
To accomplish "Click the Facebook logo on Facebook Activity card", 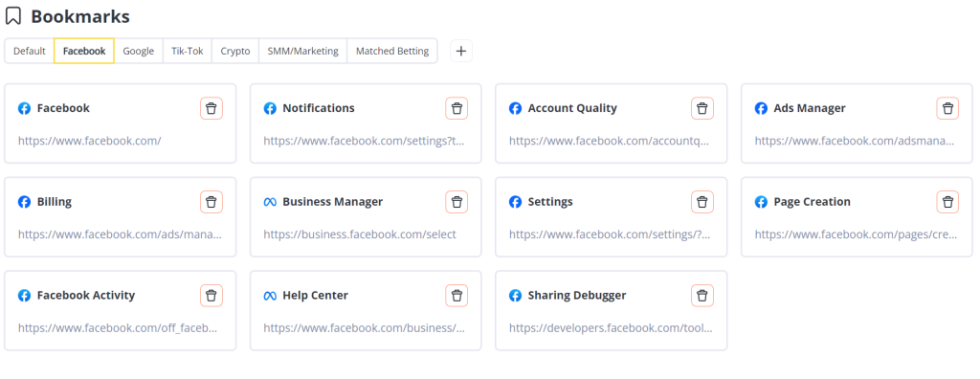I will pos(24,295).
